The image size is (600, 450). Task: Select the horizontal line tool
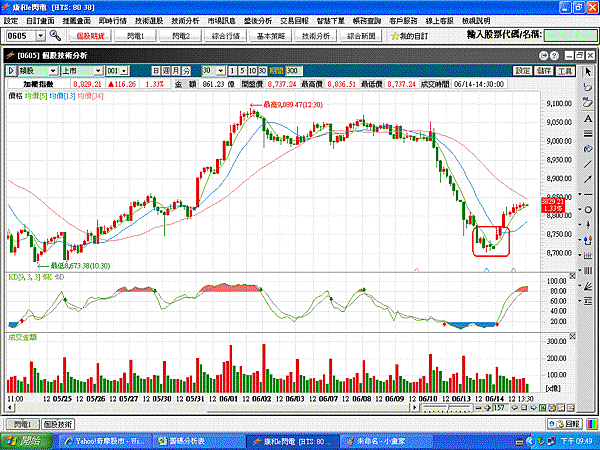[x=589, y=194]
